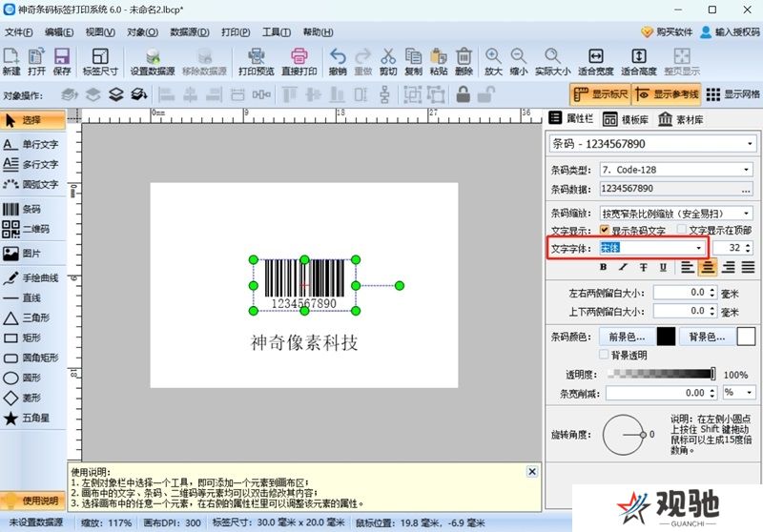Fit canvas using 适合宽度
Screen dimensions: 763x532
coord(595,61)
